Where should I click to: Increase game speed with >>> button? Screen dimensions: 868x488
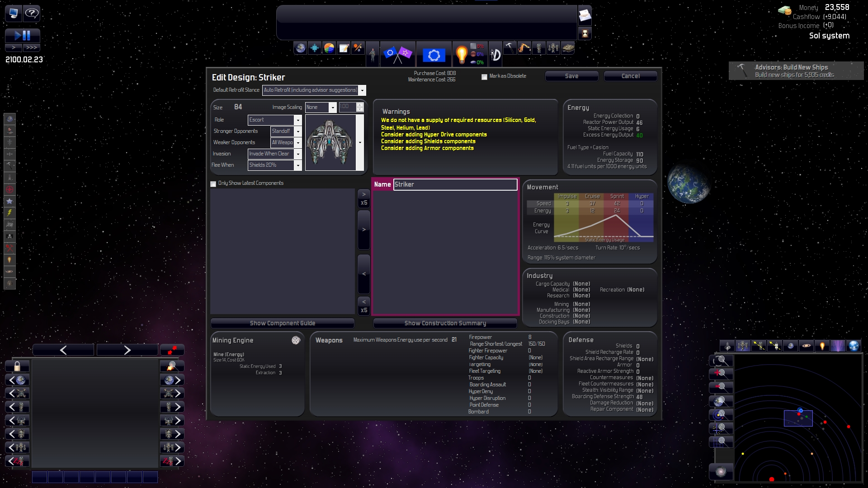click(32, 47)
